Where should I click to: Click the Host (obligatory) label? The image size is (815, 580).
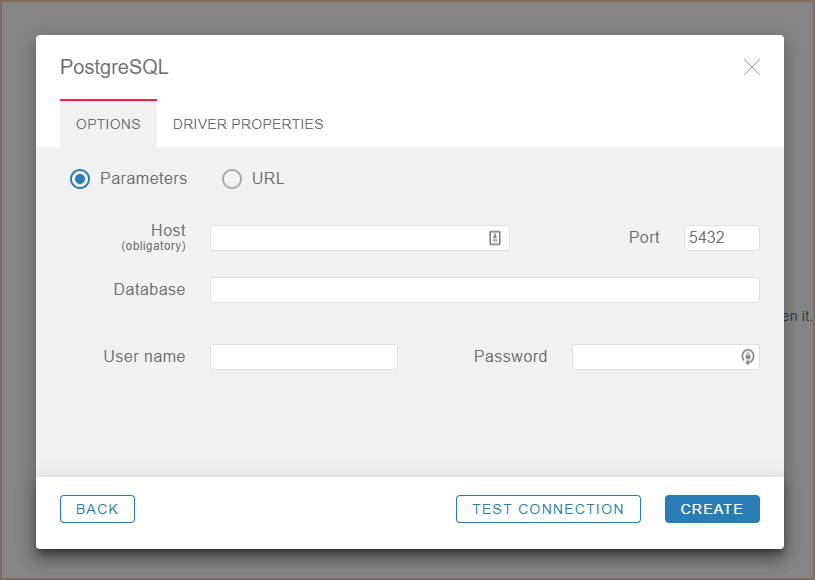tap(153, 237)
